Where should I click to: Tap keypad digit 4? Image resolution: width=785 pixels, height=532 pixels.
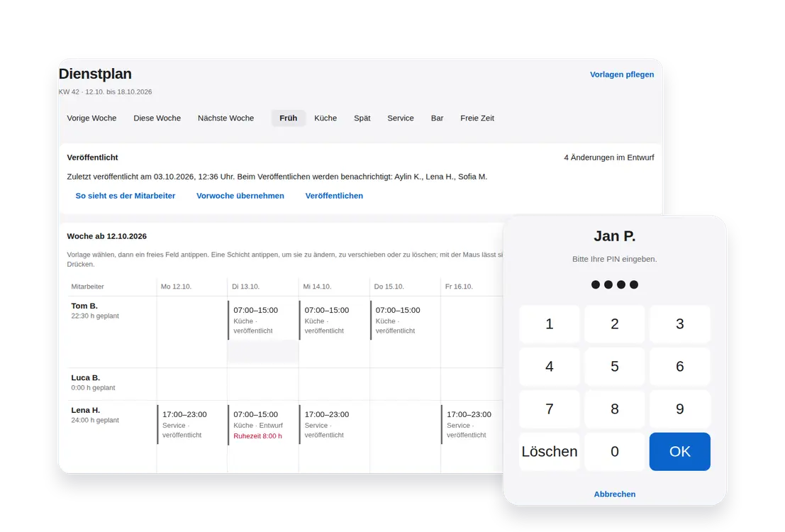[x=549, y=367]
